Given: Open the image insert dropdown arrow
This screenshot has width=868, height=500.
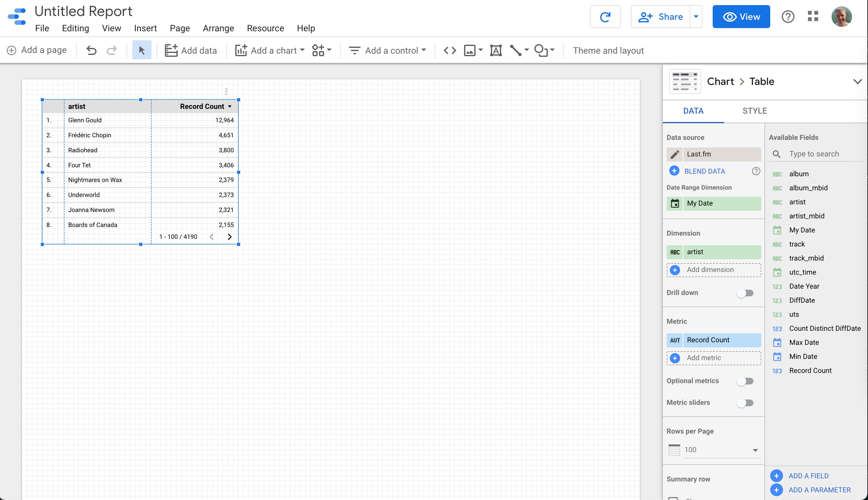Looking at the screenshot, I should 480,50.
